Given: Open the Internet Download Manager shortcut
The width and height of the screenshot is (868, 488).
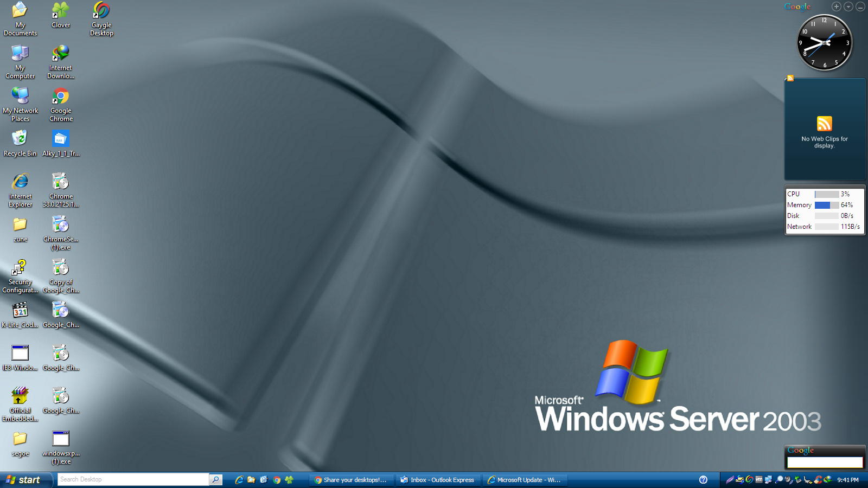Looking at the screenshot, I should coord(61,62).
